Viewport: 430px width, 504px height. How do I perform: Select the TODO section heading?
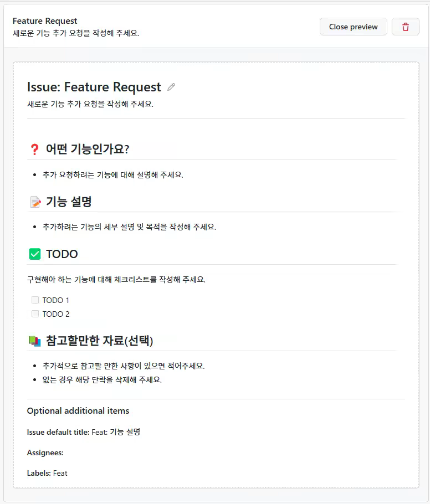coord(63,254)
